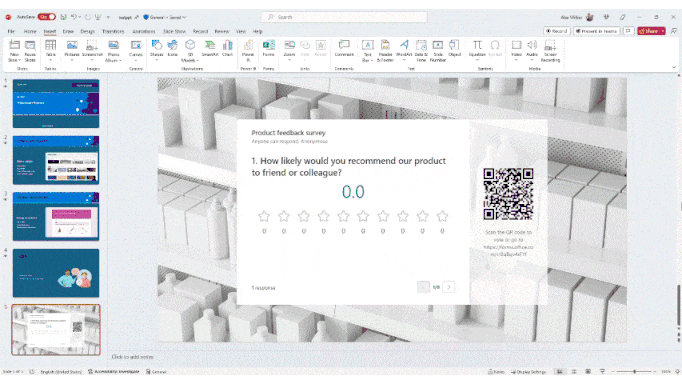The width and height of the screenshot is (682, 384).
Task: Collapse the ribbon using the chevron
Action: (674, 67)
